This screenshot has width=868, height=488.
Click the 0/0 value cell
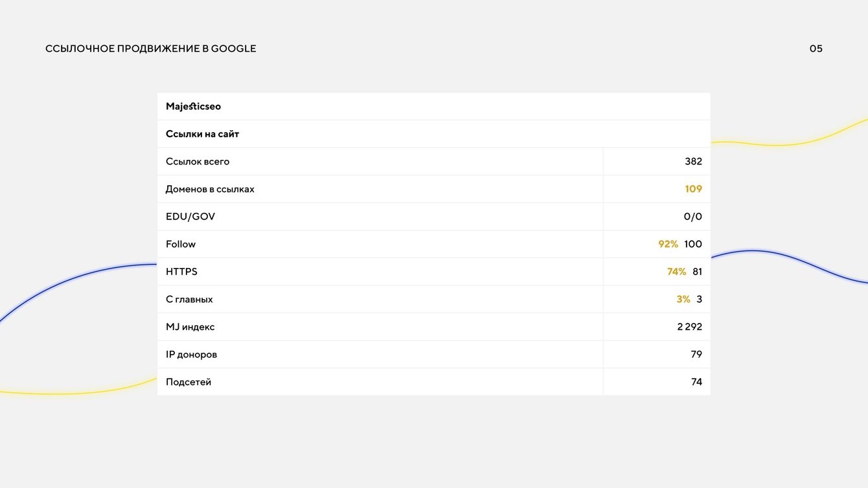tap(693, 217)
